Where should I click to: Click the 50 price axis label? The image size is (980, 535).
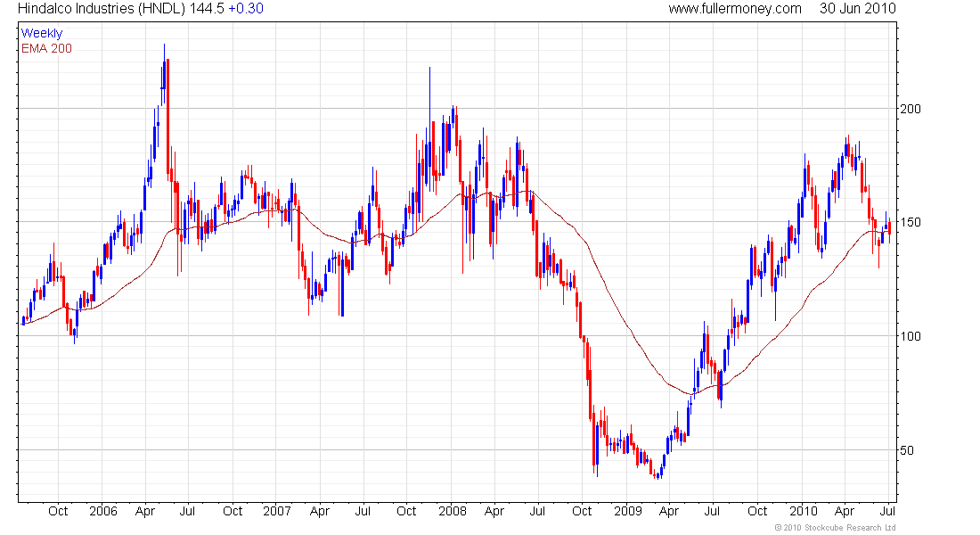[x=907, y=450]
